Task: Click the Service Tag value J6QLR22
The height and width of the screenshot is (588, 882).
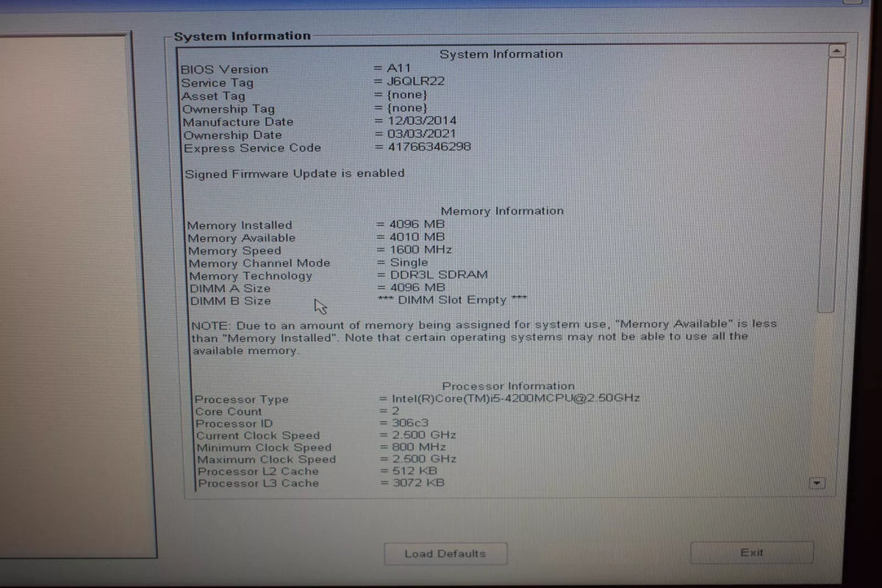Action: [415, 82]
